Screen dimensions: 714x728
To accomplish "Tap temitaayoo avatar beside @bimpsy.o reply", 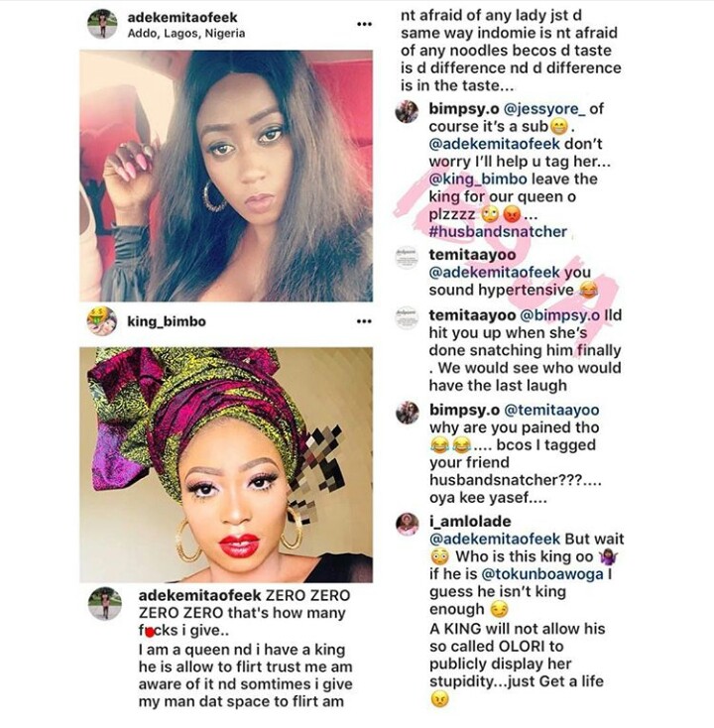I will point(407,318).
